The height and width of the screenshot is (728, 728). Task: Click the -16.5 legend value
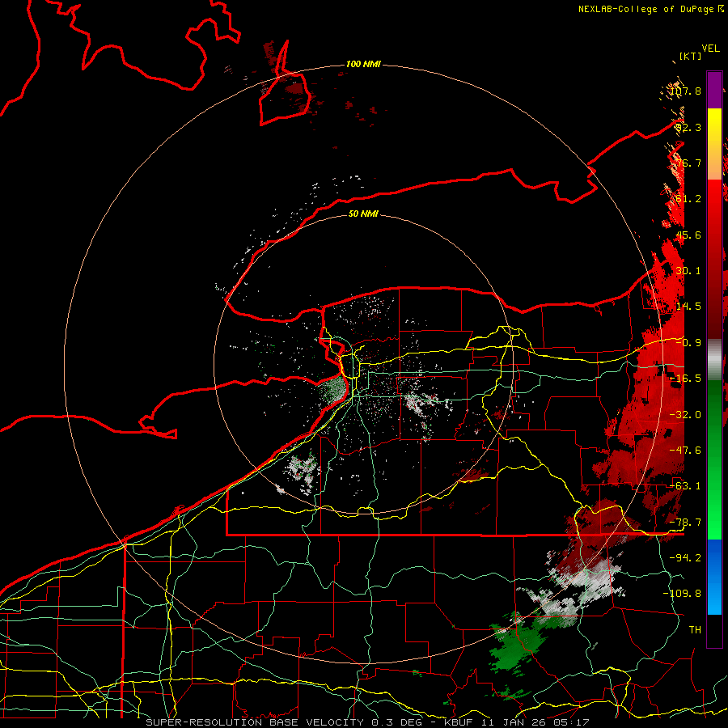click(685, 379)
